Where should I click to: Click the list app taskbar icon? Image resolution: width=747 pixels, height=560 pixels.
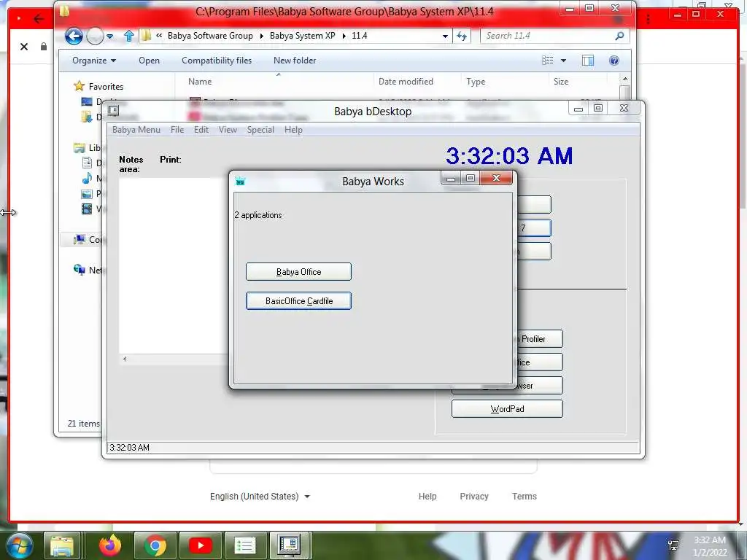point(245,545)
